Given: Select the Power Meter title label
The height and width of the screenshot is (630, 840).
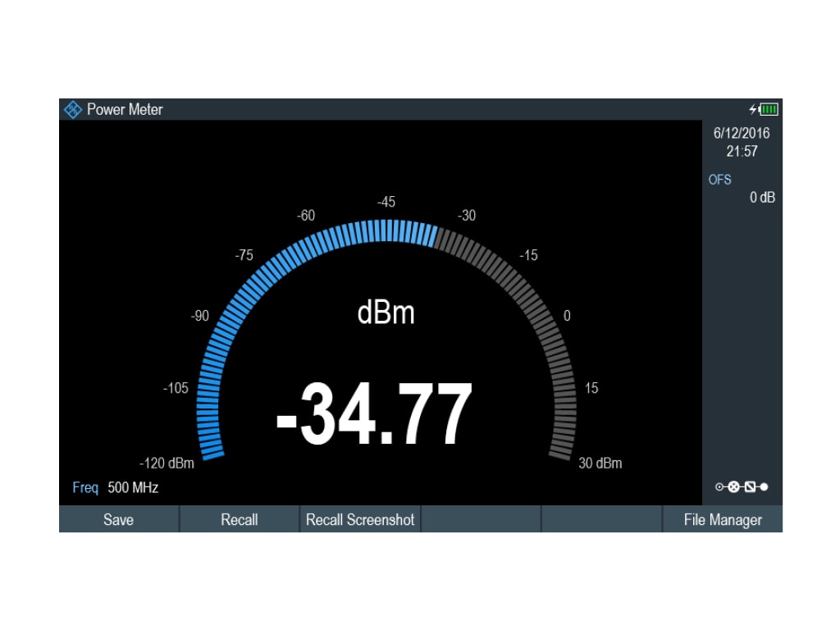Looking at the screenshot, I should (x=125, y=109).
